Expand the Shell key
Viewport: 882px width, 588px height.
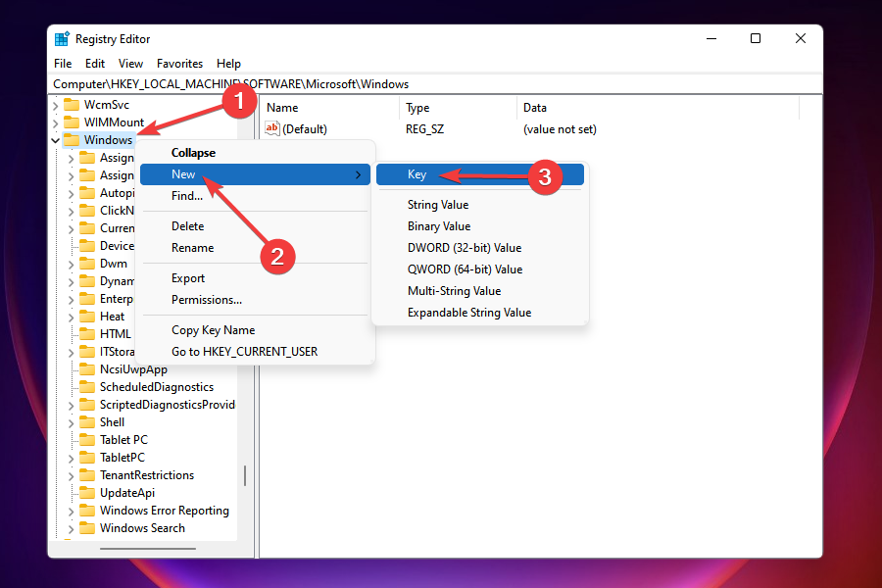click(71, 422)
